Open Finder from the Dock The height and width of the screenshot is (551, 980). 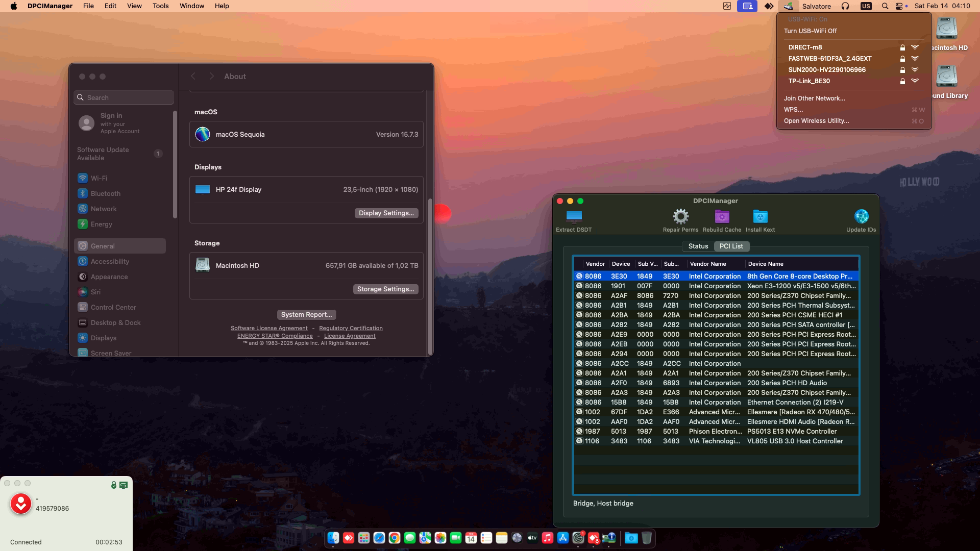click(x=333, y=538)
